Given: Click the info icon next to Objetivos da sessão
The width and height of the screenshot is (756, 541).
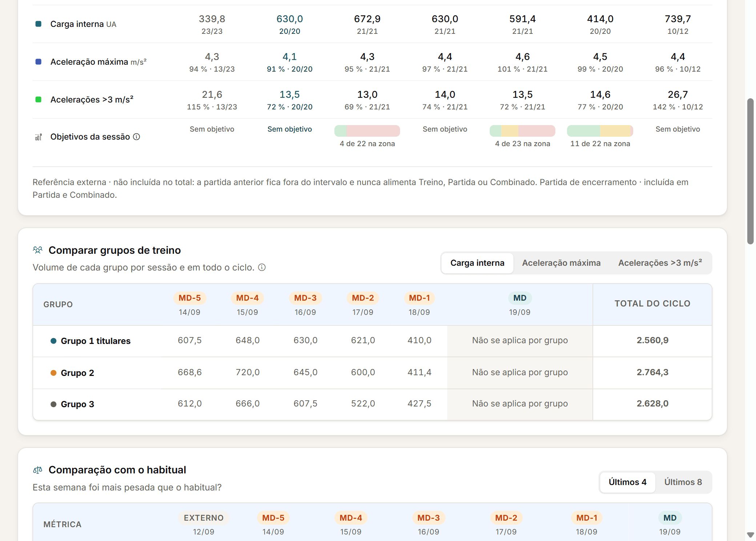Looking at the screenshot, I should pyautogui.click(x=136, y=137).
